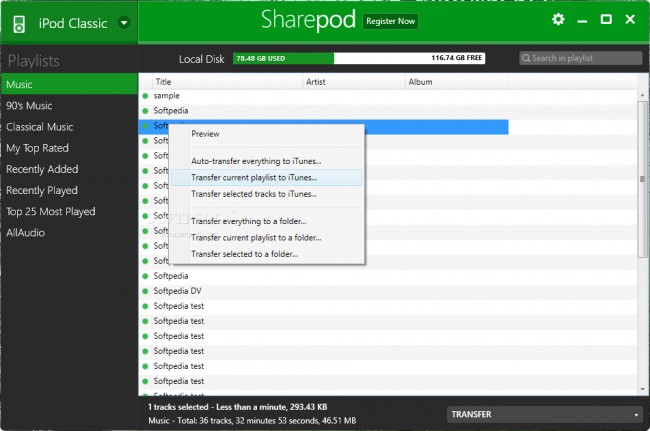This screenshot has width=650, height=431.
Task: Click the green dot beside sample track
Action: click(x=145, y=95)
